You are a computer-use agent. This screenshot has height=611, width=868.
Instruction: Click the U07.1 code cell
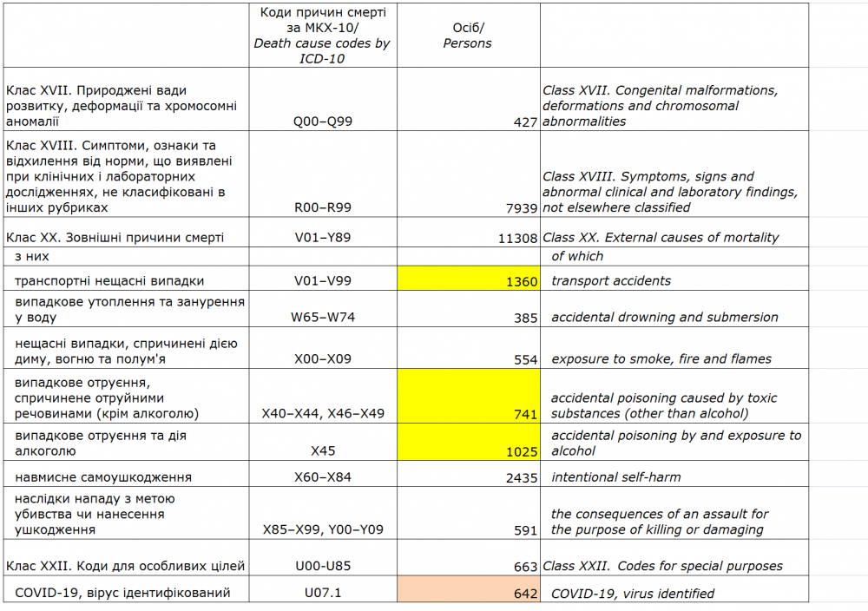pos(322,593)
